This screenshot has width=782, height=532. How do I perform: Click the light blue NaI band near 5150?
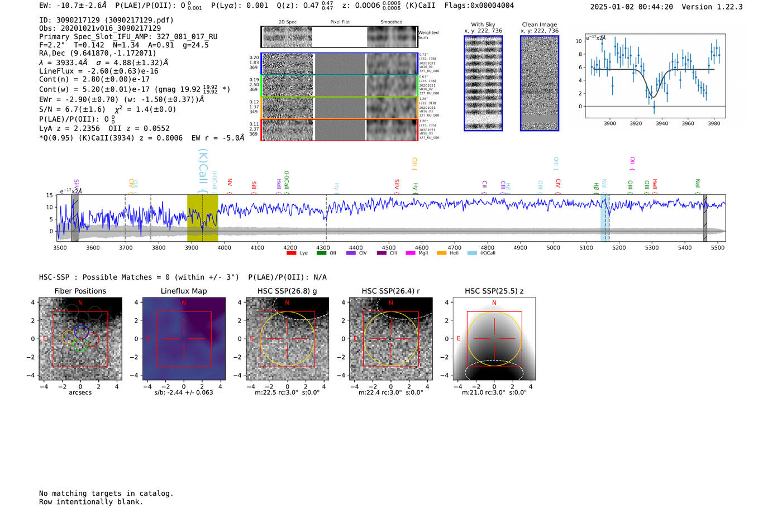pyautogui.click(x=605, y=218)
